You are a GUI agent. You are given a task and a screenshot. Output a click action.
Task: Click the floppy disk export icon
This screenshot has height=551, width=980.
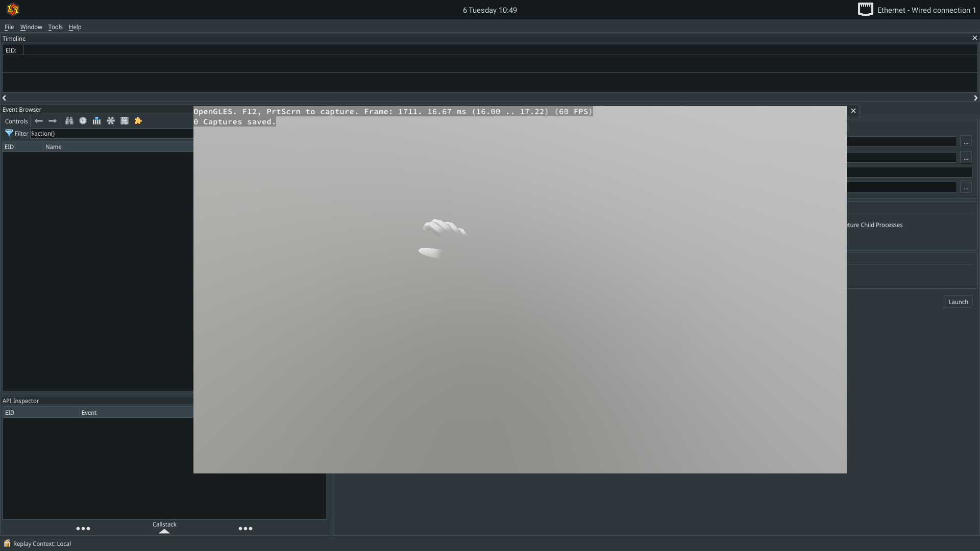pyautogui.click(x=124, y=121)
